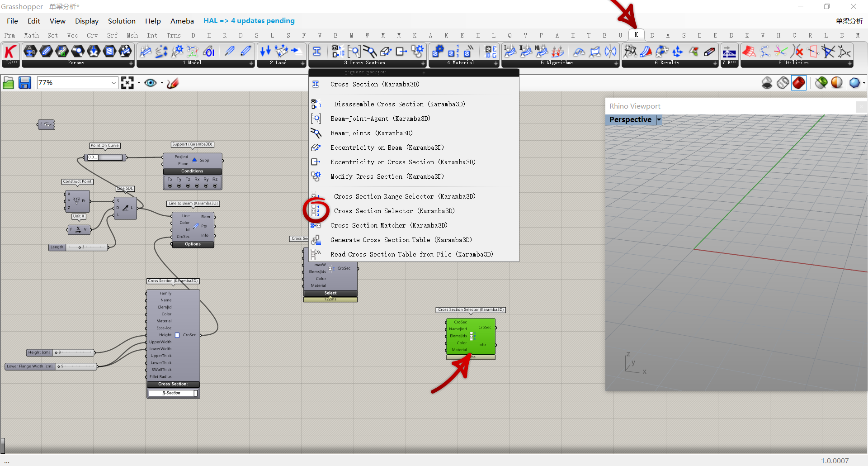
Task: Click the Zoom Extents canvas icon
Action: 127,83
